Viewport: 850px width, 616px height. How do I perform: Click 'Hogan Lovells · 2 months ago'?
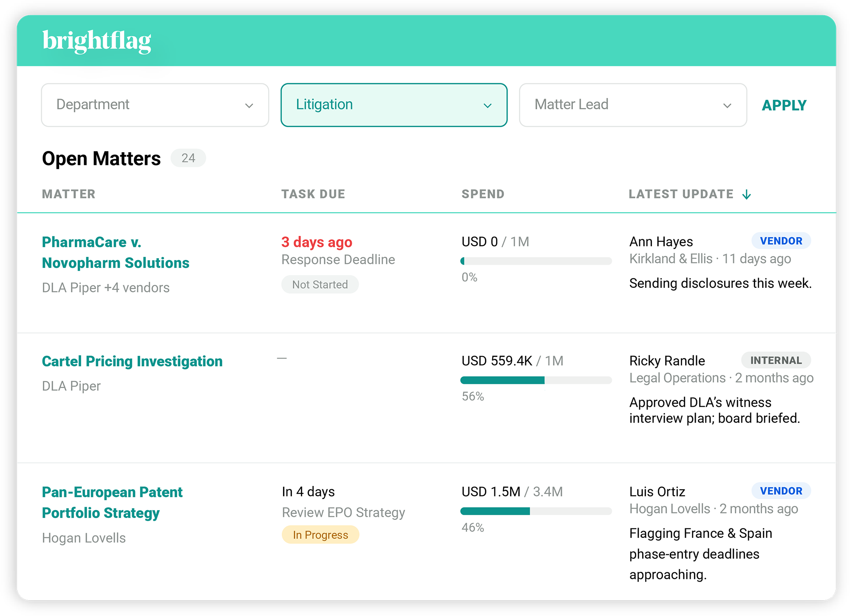(714, 509)
